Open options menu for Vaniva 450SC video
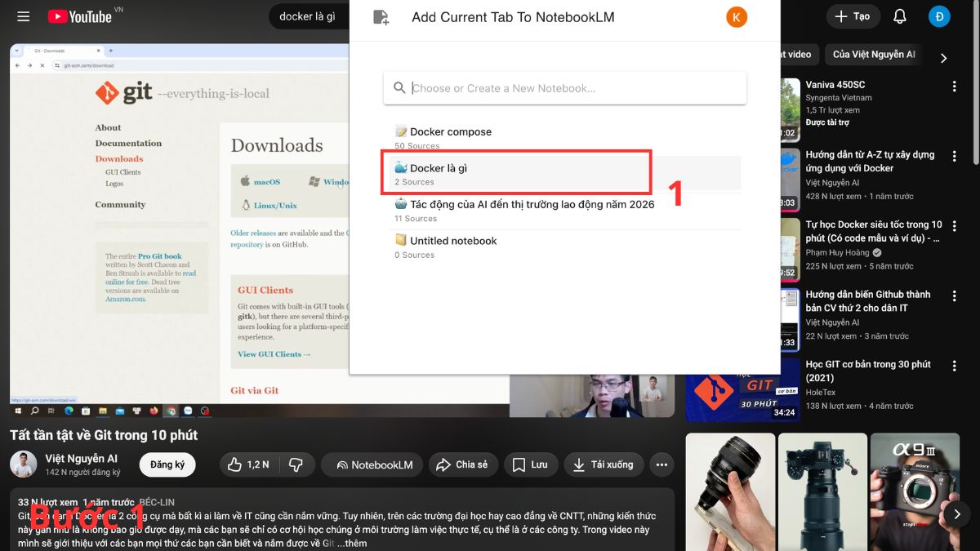 point(954,87)
